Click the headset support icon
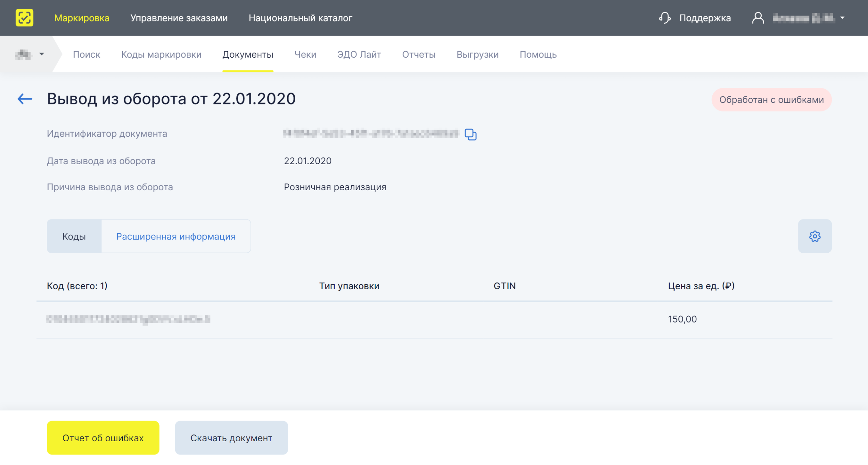The width and height of the screenshot is (868, 465). point(665,18)
